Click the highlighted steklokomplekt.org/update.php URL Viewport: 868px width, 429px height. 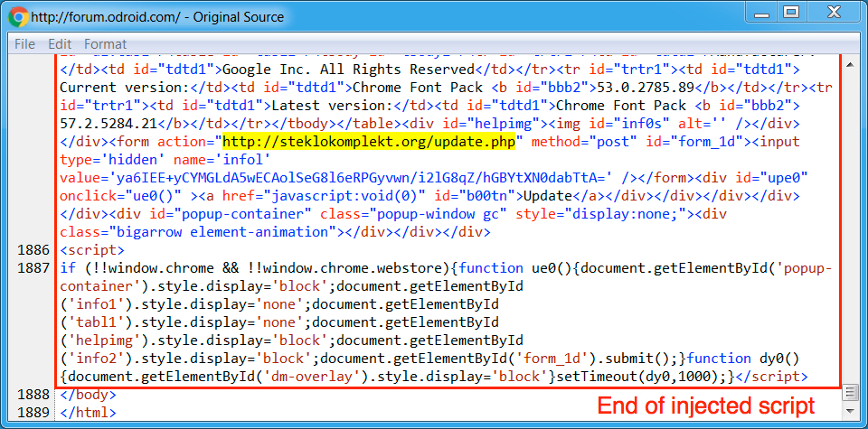click(369, 142)
